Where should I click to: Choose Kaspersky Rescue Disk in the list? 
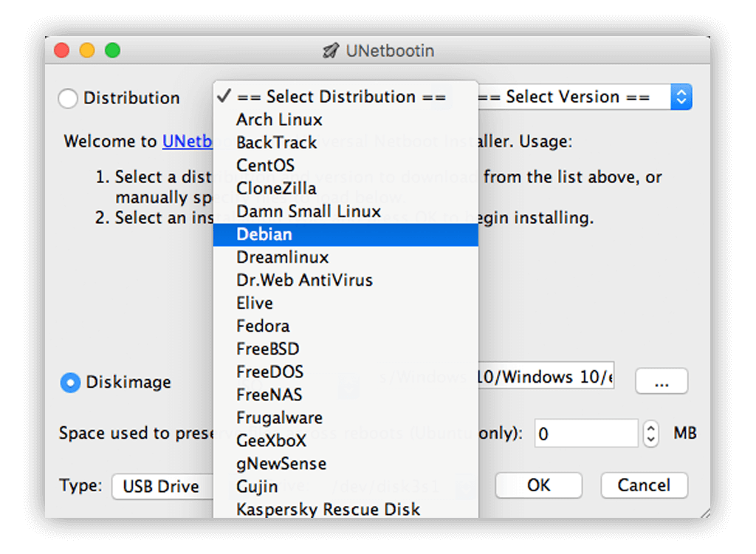click(x=346, y=509)
